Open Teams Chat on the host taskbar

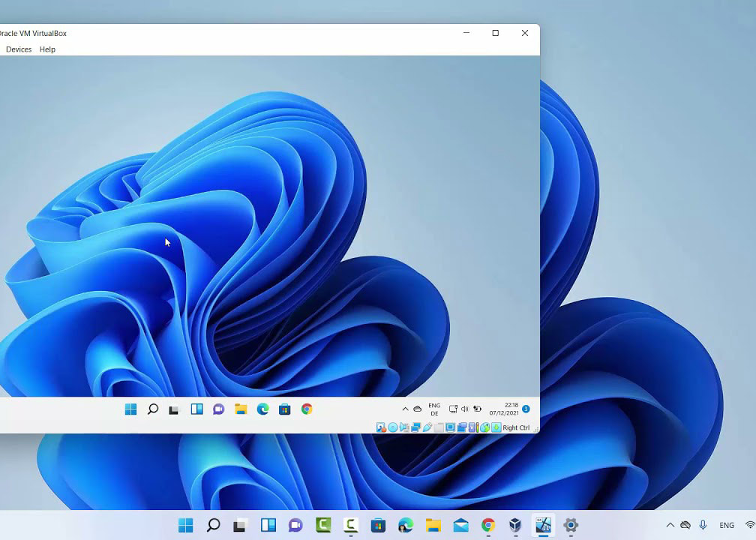[295, 525]
